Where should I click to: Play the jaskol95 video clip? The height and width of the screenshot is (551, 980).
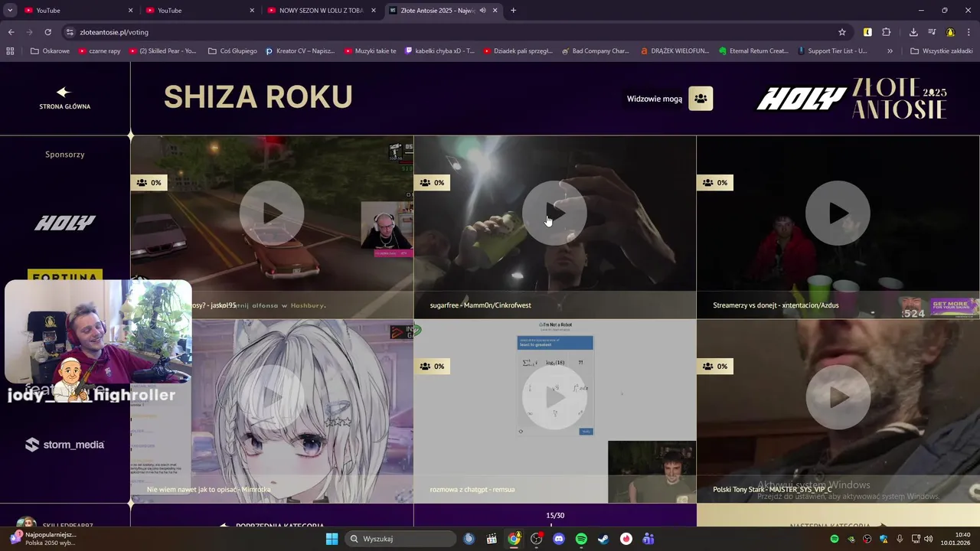tap(272, 214)
